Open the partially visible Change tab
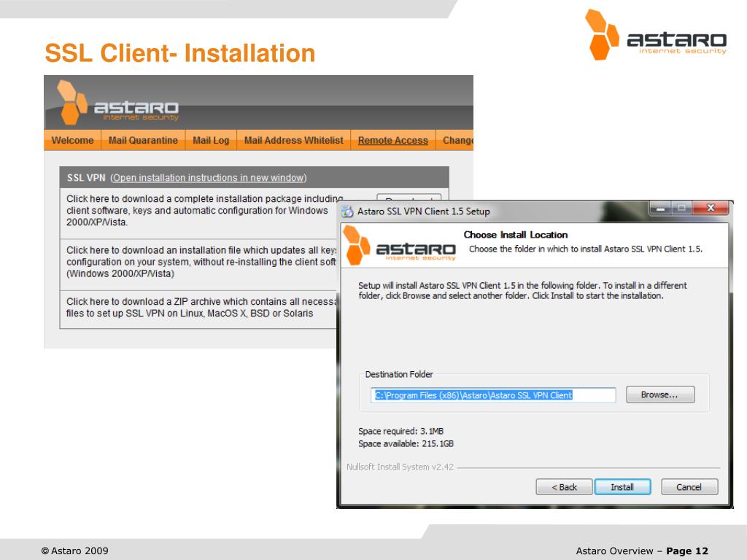This screenshot has width=747, height=560. click(x=455, y=141)
